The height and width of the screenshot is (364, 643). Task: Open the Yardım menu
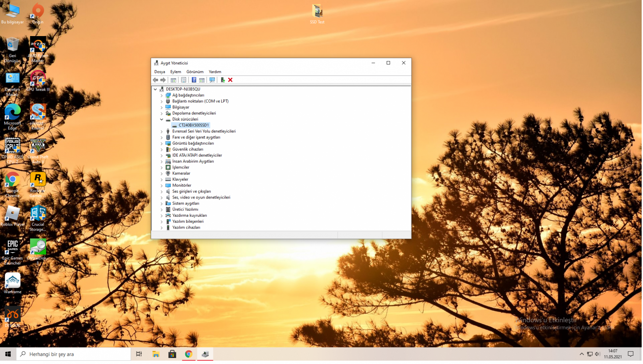[x=215, y=72]
